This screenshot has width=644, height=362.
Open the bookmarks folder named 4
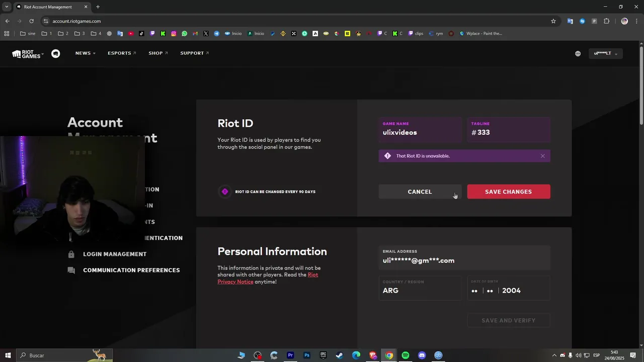pos(96,34)
